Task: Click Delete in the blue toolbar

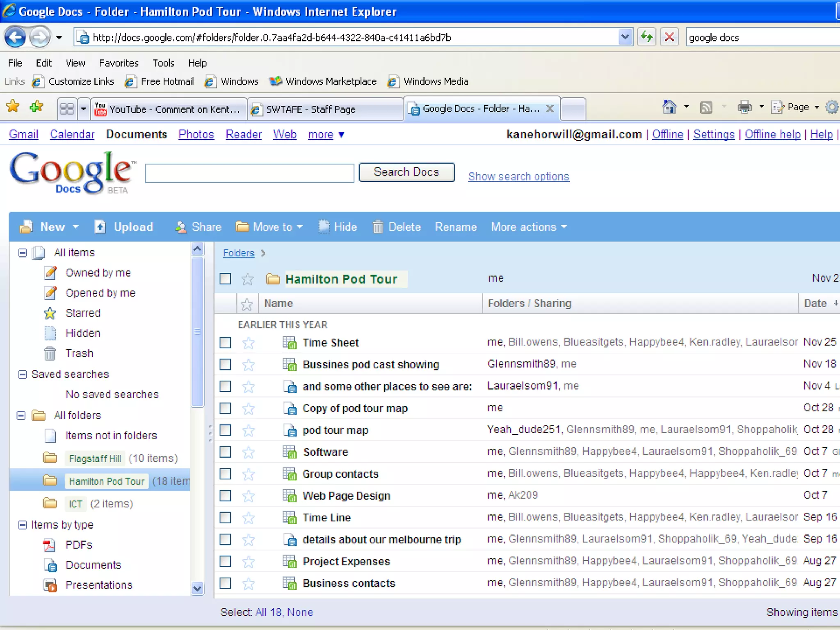Action: coord(397,227)
